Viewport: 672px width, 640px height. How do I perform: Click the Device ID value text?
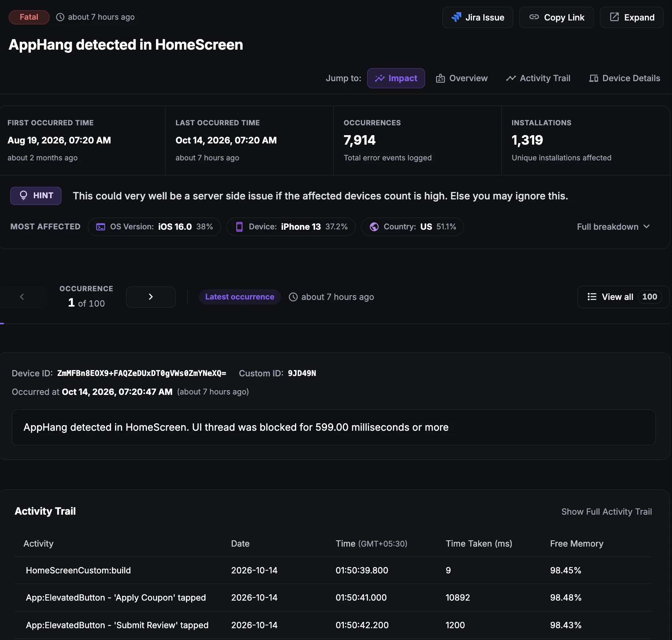tap(142, 373)
